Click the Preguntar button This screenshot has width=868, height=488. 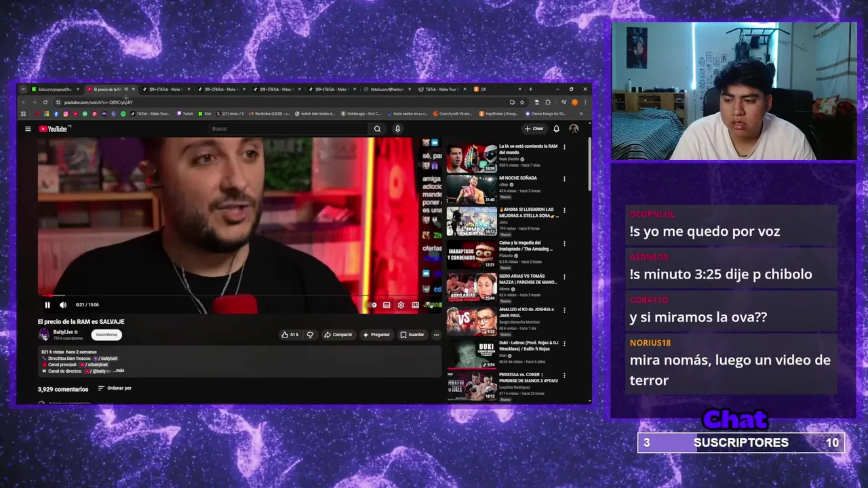[376, 335]
